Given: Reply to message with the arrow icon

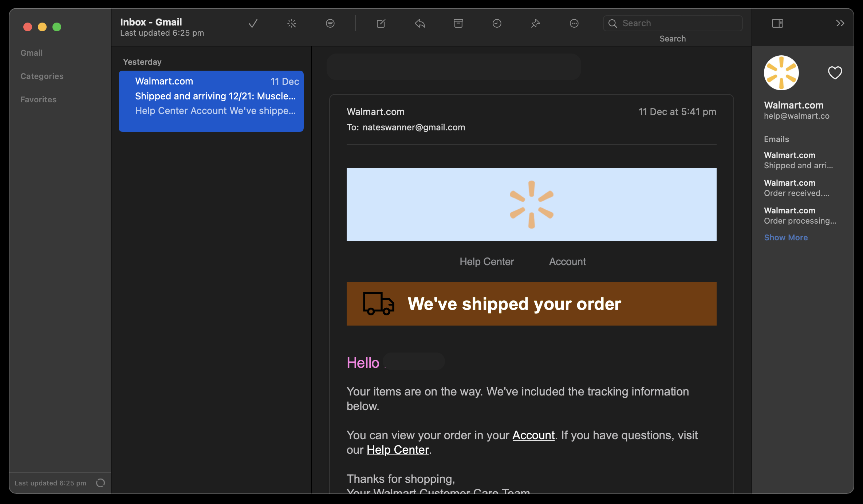Looking at the screenshot, I should tap(420, 24).
